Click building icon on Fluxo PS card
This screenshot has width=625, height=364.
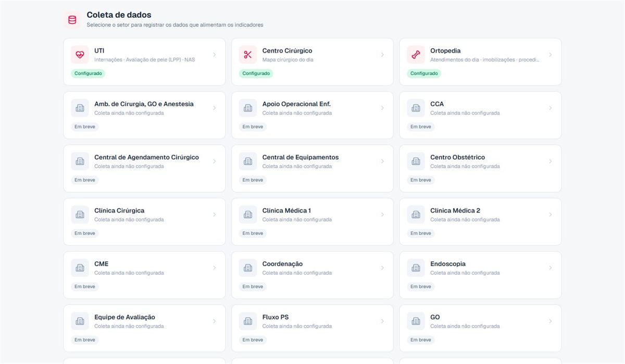pos(248,321)
